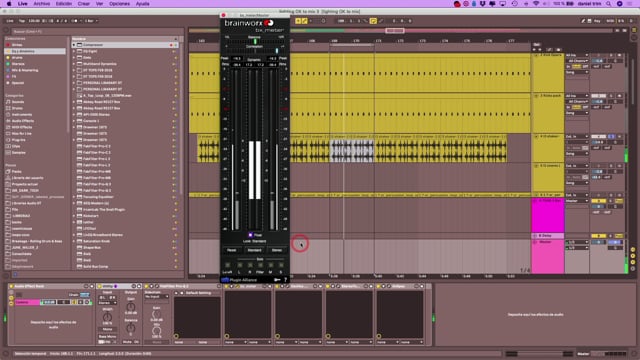
Task: Expand the API-2500 Stereo item
Action: pos(74,115)
